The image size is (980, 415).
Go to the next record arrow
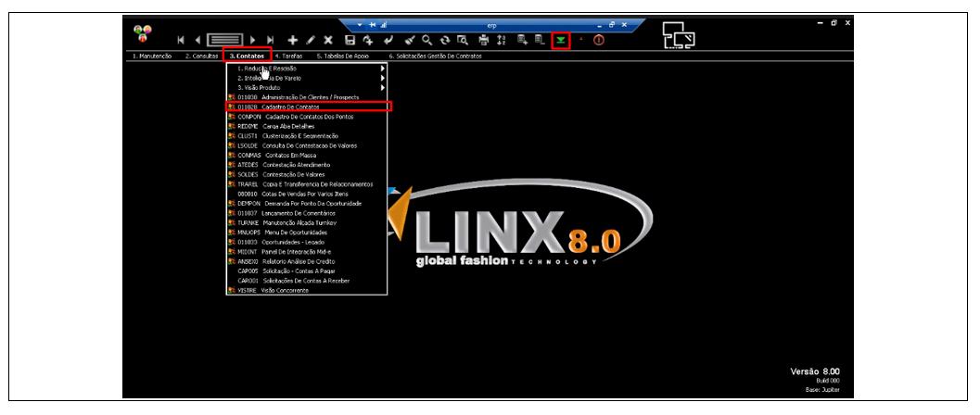coord(252,40)
